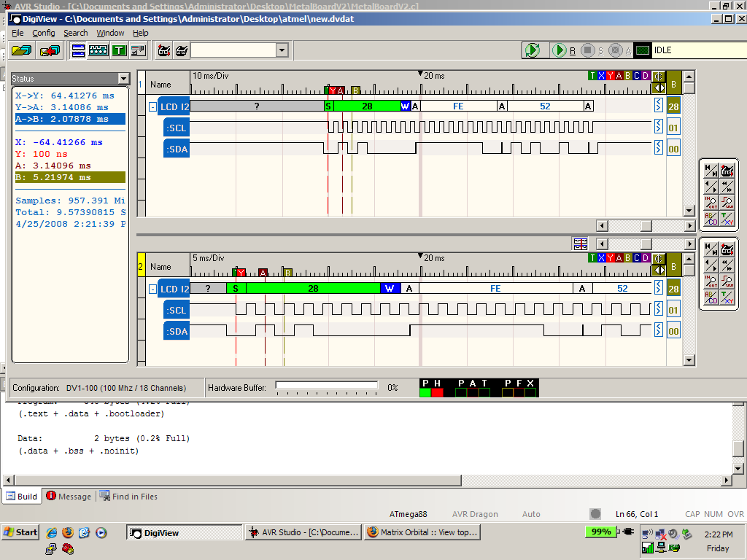Open the Config menu
The height and width of the screenshot is (560, 747).
click(43, 33)
